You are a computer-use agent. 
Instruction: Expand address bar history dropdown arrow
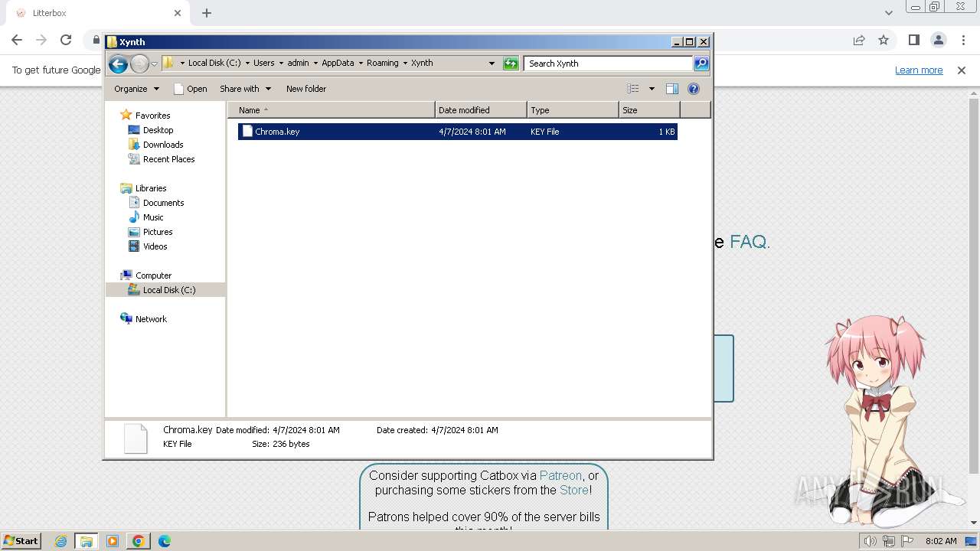(492, 64)
